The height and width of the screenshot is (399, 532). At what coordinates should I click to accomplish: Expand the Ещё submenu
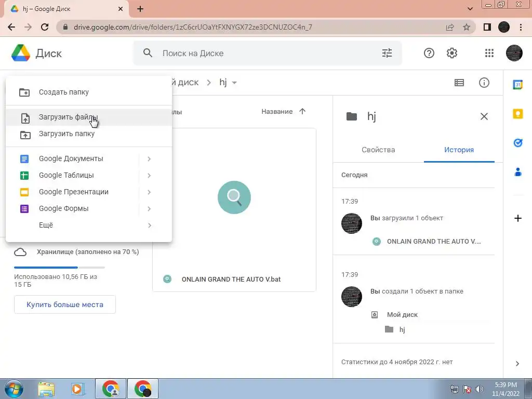[x=89, y=225]
